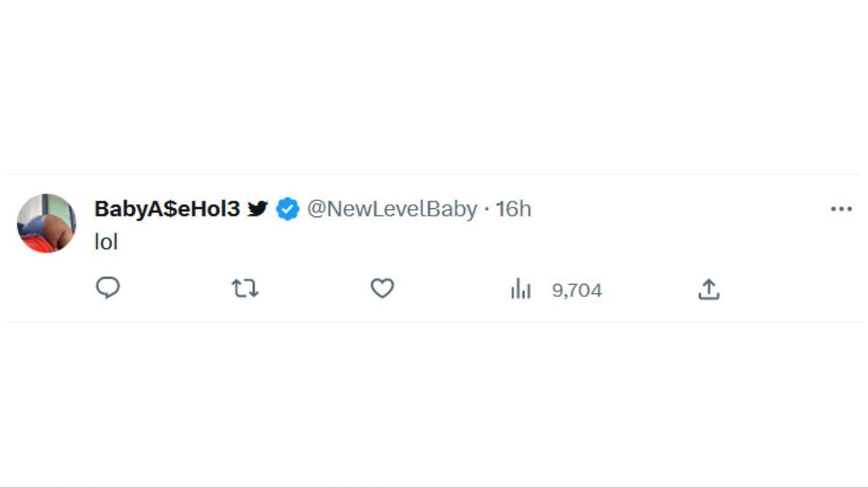868x488 pixels.
Task: Retweet the 'lol' post
Action: pyautogui.click(x=245, y=289)
